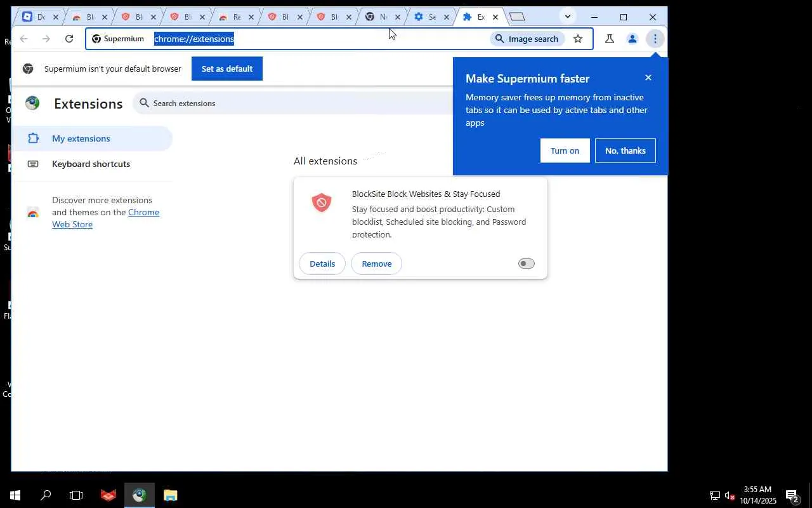Image resolution: width=812 pixels, height=508 pixels.
Task: Click the Set as default button
Action: (227, 69)
